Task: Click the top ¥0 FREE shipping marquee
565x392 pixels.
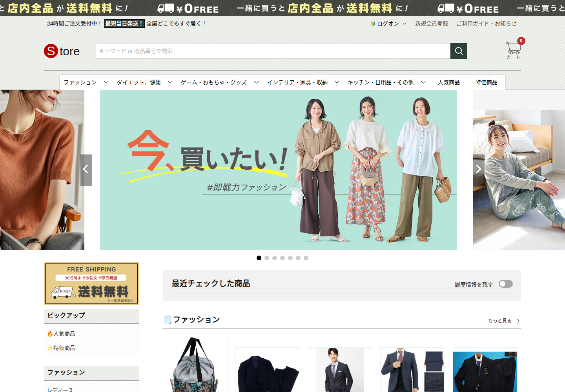Action: pos(282,8)
